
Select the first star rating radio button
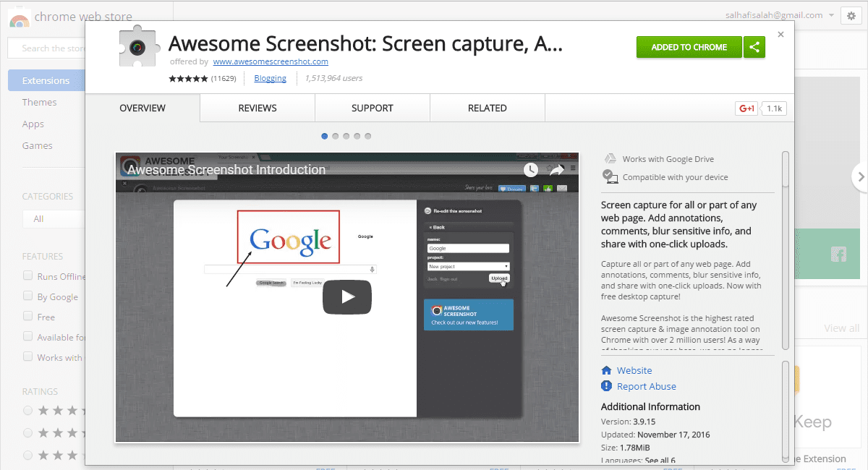(x=27, y=410)
